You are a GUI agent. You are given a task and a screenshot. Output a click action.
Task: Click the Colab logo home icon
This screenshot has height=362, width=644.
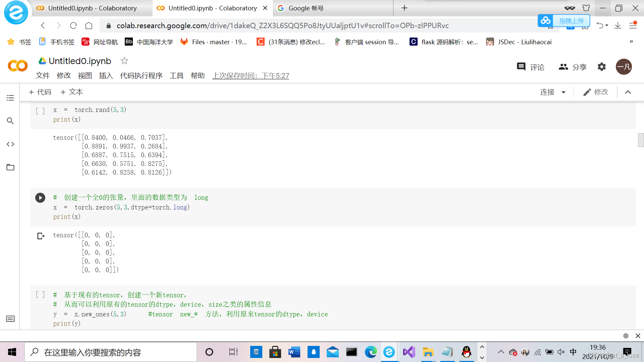click(18, 66)
